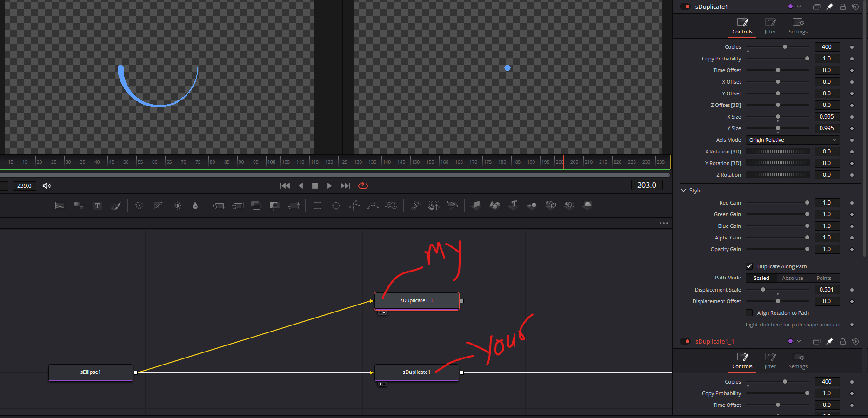Screen dimensions: 868x418
Task: Add an Ellipse mask from toolbar
Action: 336,206
